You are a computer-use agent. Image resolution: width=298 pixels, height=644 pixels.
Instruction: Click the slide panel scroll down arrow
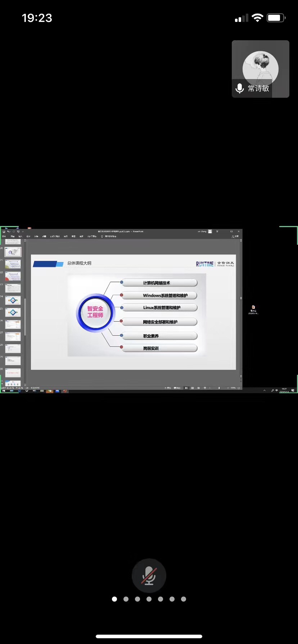coord(25,385)
